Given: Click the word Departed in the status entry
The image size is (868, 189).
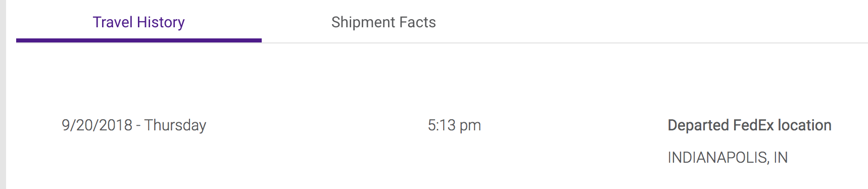Looking at the screenshot, I should coord(698,125).
